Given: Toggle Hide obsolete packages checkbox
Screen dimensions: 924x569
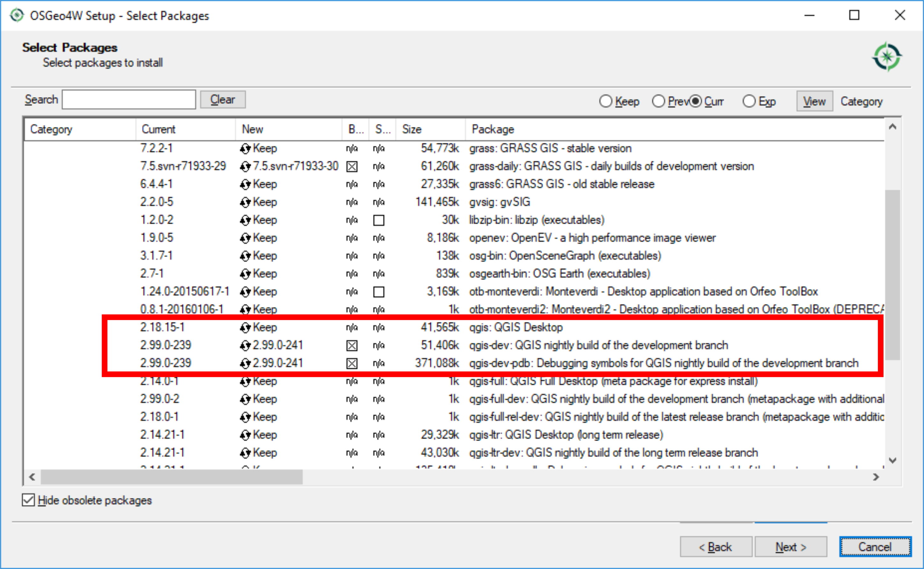Looking at the screenshot, I should pos(28,500).
